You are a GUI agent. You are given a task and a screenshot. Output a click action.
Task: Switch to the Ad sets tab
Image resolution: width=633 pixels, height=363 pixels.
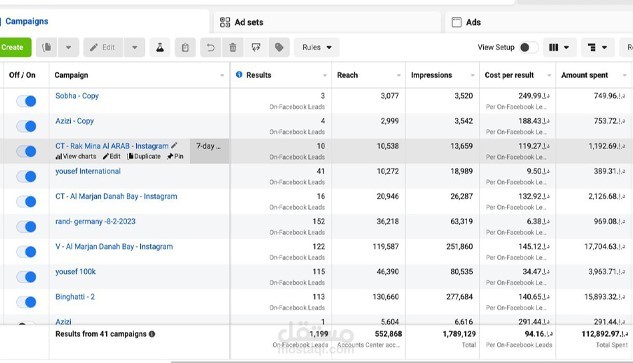[327, 22]
